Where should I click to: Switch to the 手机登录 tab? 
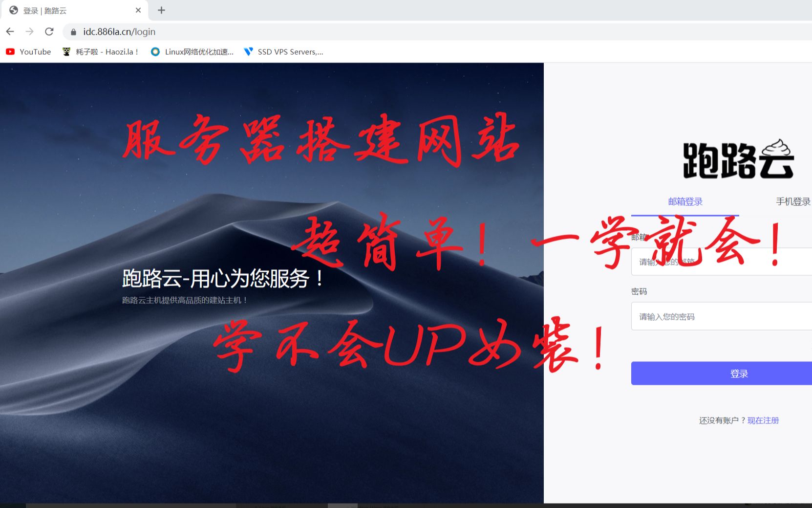793,201
